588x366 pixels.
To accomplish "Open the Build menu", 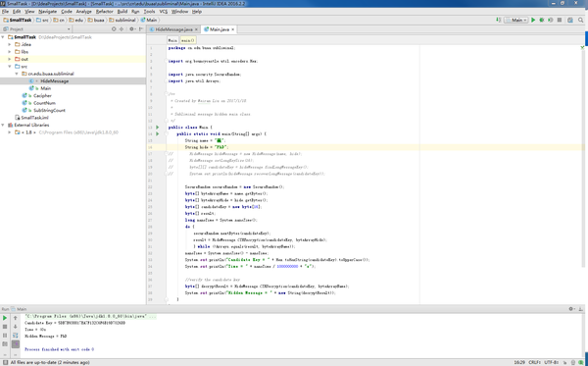I will (x=122, y=12).
